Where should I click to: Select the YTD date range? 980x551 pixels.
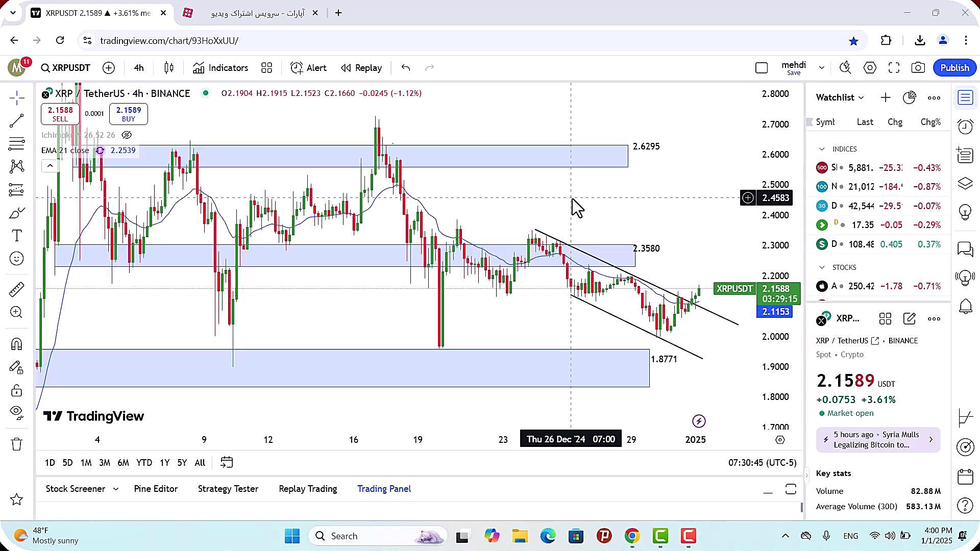click(144, 463)
